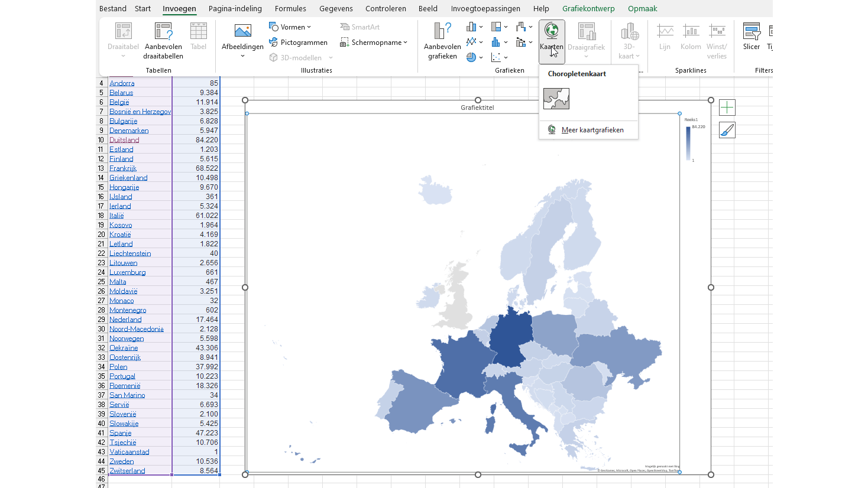This screenshot has width=868, height=488.
Task: Select the cell with value 68.522
Action: click(x=196, y=168)
